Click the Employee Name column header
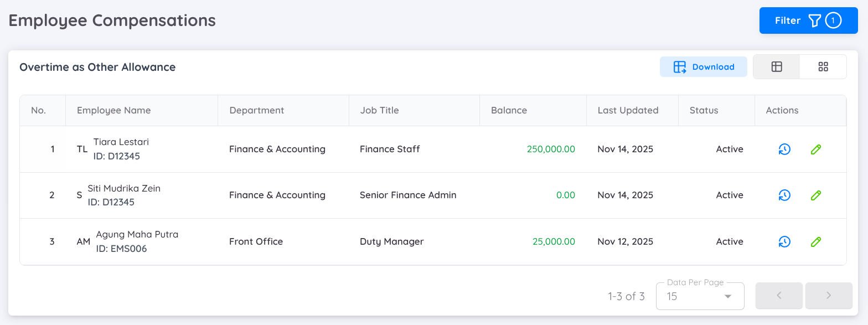The width and height of the screenshot is (868, 325). pos(113,110)
